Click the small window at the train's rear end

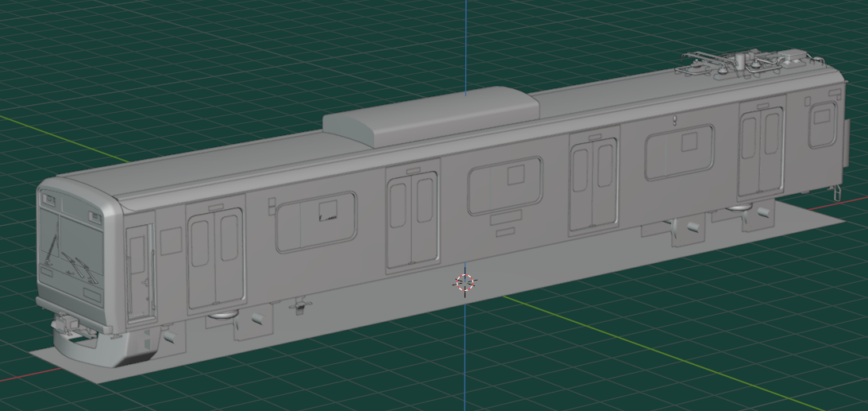click(x=821, y=124)
